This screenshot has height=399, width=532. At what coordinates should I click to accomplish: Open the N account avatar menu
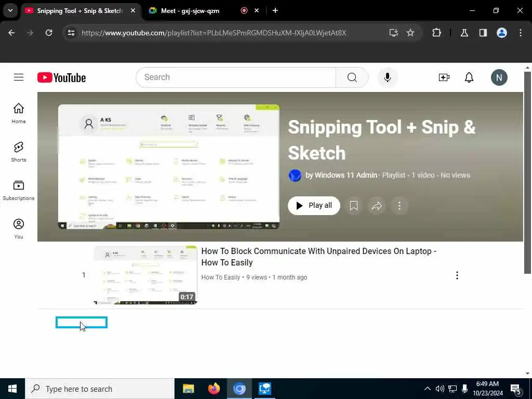[499, 77]
